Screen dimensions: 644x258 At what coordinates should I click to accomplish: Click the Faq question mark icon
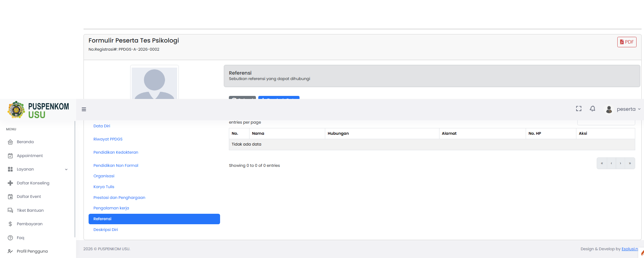(10, 238)
